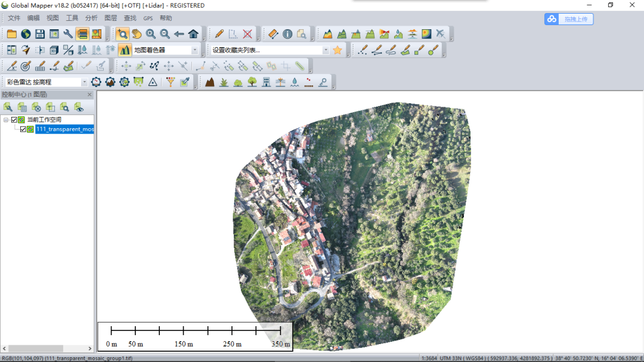
Task: Toggle the current workspace checkbox
Action: [x=14, y=119]
